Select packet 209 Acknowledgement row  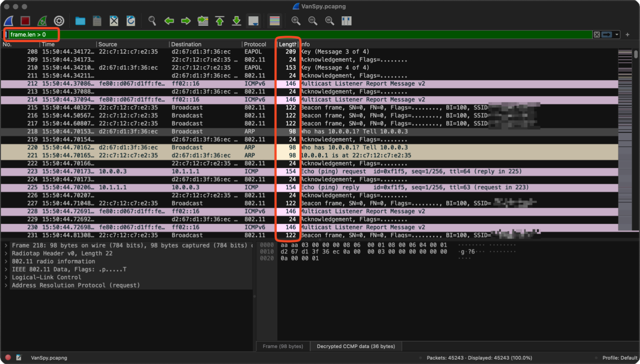coord(309,60)
